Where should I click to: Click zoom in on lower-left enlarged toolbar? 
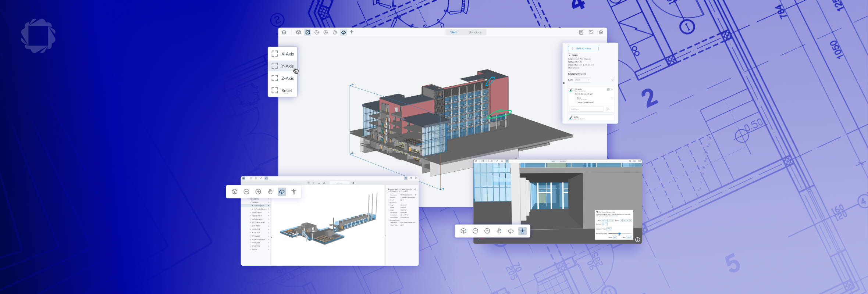258,191
